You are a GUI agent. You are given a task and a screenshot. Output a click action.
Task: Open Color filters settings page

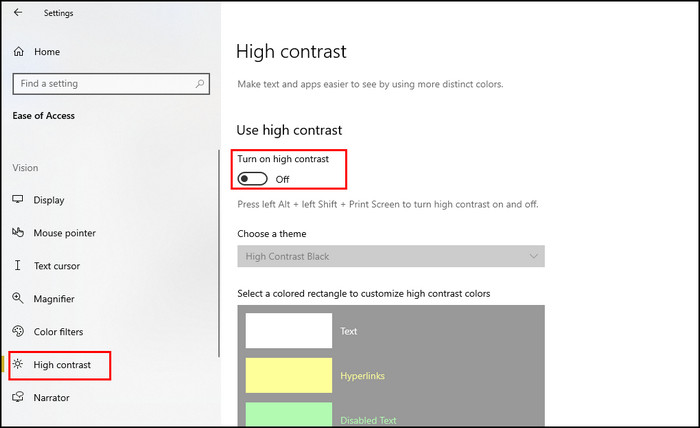[x=58, y=332]
